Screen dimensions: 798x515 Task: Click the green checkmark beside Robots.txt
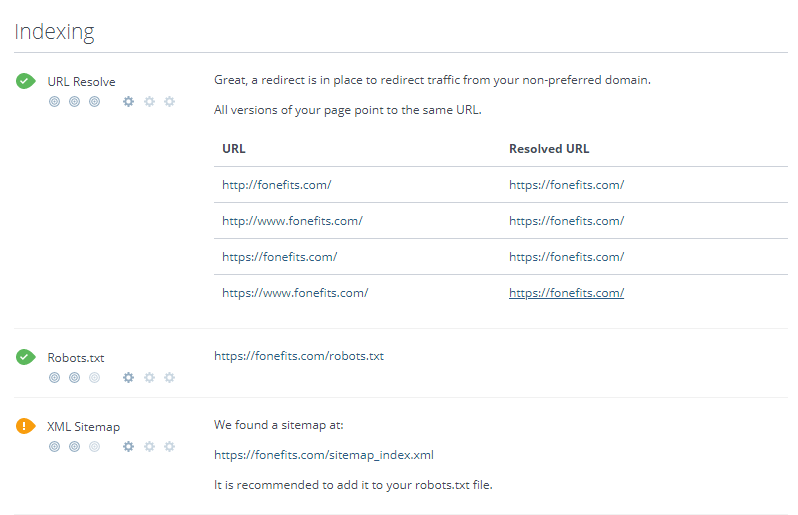pos(25,357)
